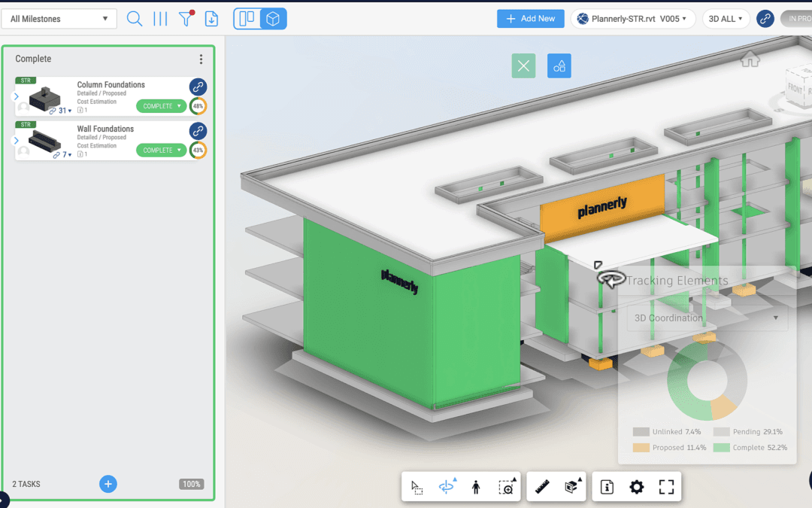
Task: Click the Wall Foundations STR tag
Action: [26, 124]
